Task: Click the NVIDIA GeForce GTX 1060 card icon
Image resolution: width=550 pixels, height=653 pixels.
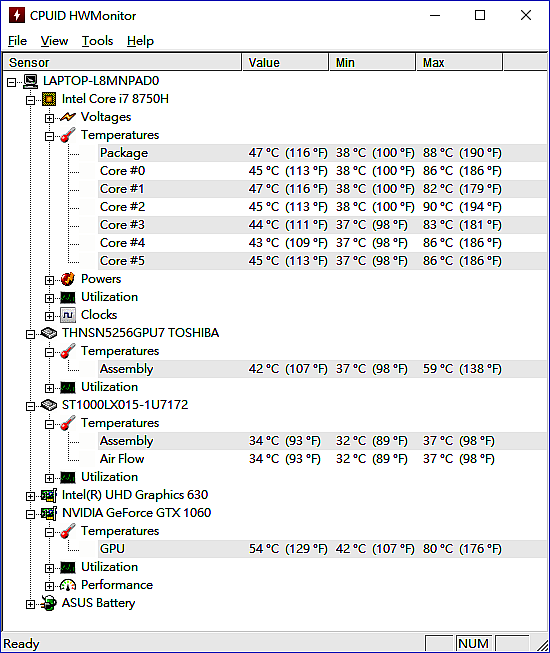Action: tap(49, 513)
